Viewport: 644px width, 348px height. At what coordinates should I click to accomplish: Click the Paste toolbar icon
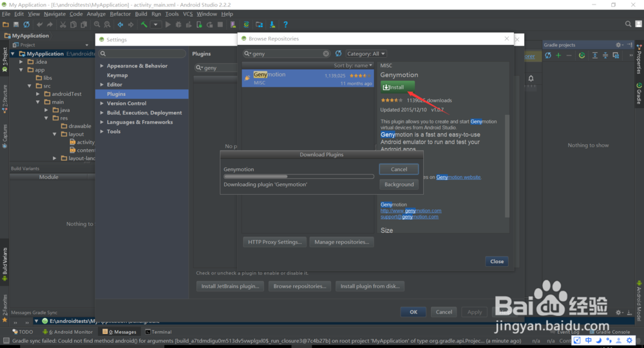tap(83, 24)
